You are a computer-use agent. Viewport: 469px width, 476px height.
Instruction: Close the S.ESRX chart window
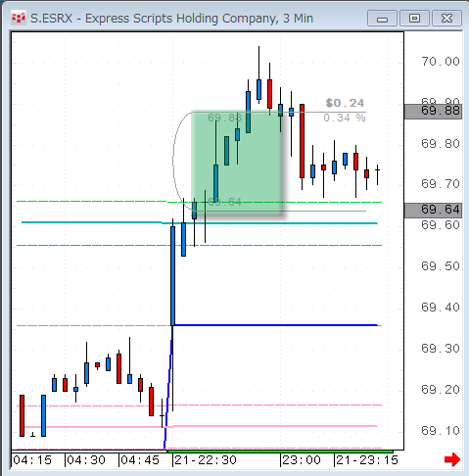coord(446,19)
